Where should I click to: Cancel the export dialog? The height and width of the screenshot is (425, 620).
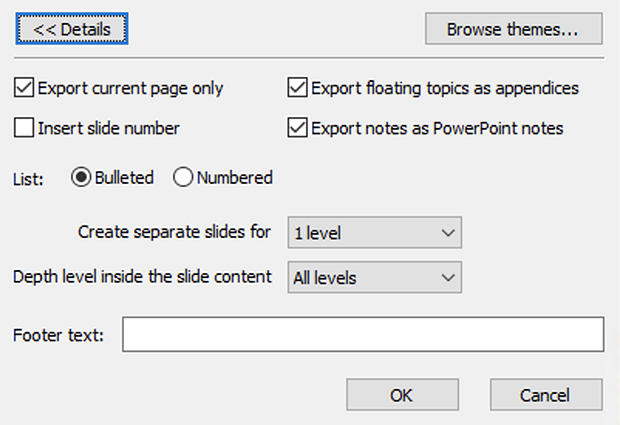(x=546, y=395)
